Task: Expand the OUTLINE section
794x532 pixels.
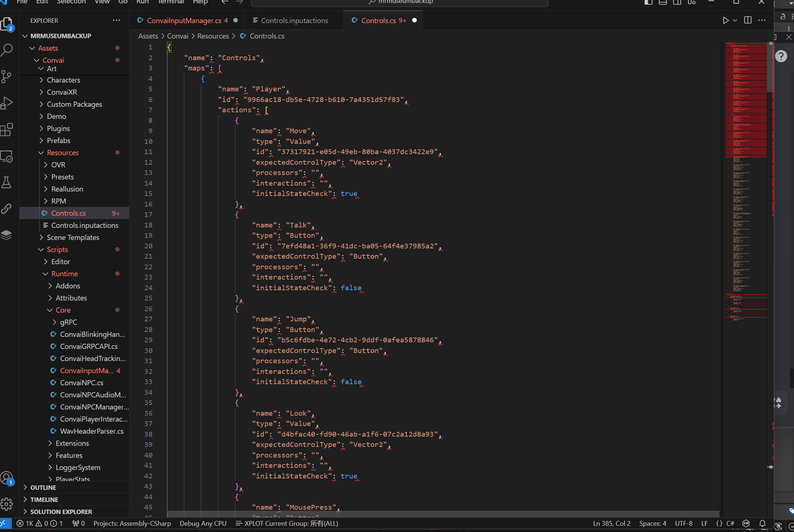Action: point(43,488)
